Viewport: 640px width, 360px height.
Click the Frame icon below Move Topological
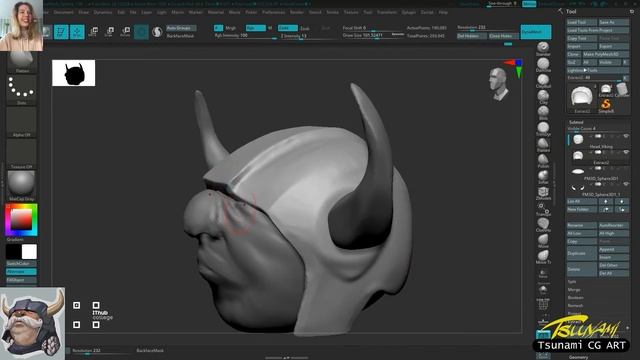(543, 273)
